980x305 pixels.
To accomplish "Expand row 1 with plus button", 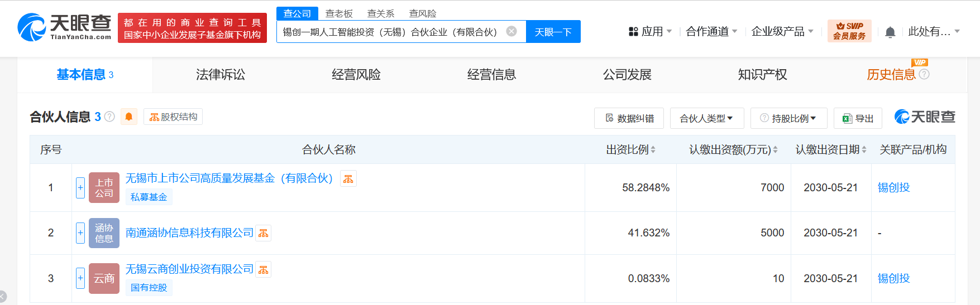I will (x=80, y=188).
